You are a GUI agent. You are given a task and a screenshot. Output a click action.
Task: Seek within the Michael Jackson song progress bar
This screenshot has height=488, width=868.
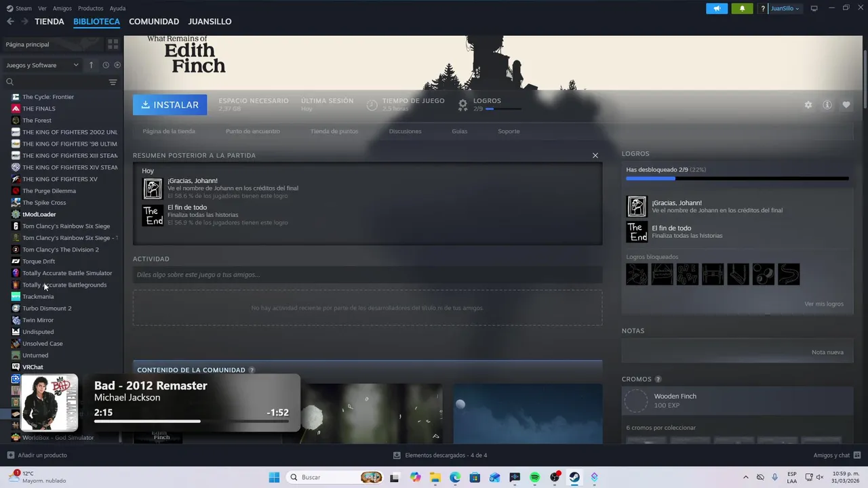pos(191,421)
